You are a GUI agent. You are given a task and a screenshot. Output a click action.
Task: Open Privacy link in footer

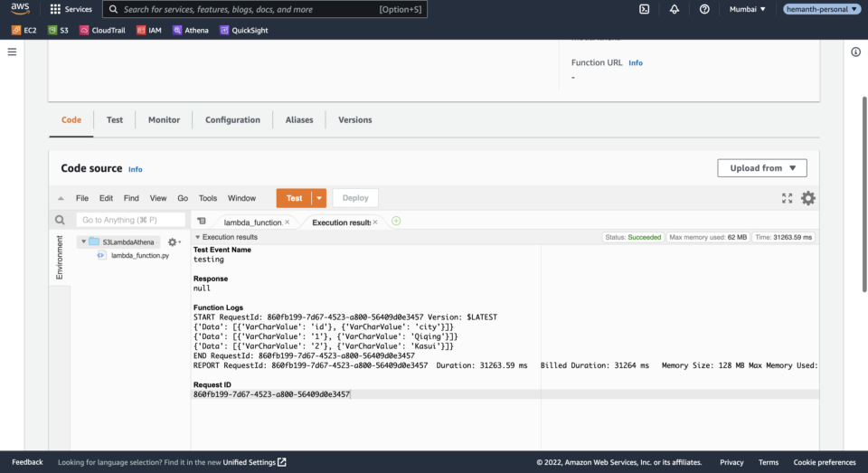pos(731,462)
